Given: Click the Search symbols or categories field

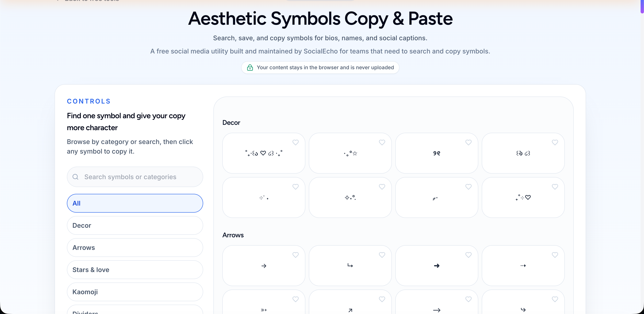Looking at the screenshot, I should pos(135,177).
